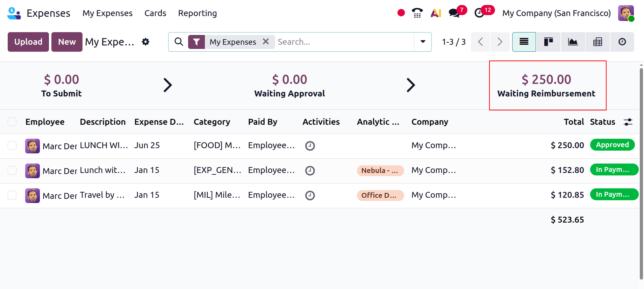Toggle the select-all checkbox in the header
644x289 pixels.
pyautogui.click(x=12, y=122)
